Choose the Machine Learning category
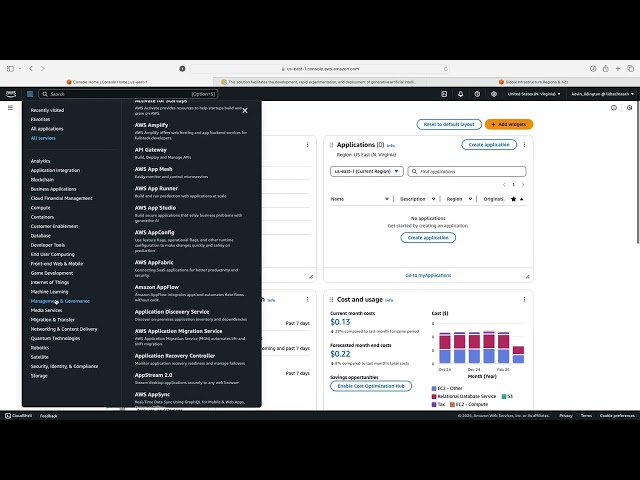The width and height of the screenshot is (640, 480). [x=49, y=292]
